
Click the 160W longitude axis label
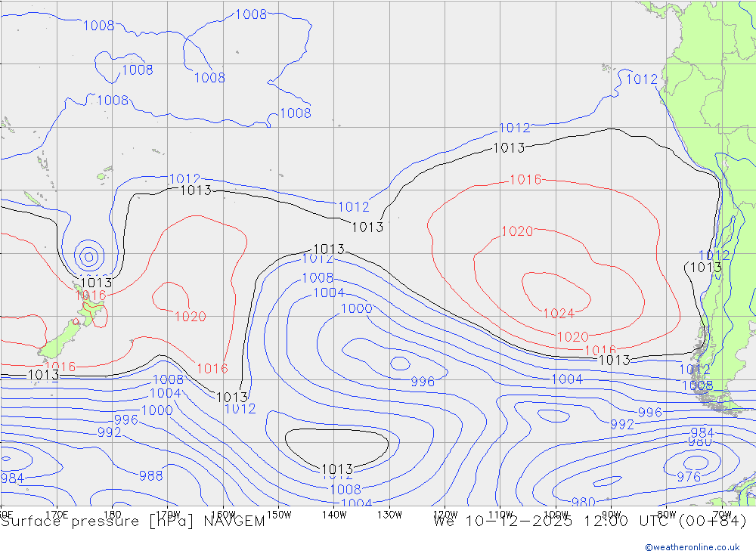pyautogui.click(x=224, y=515)
